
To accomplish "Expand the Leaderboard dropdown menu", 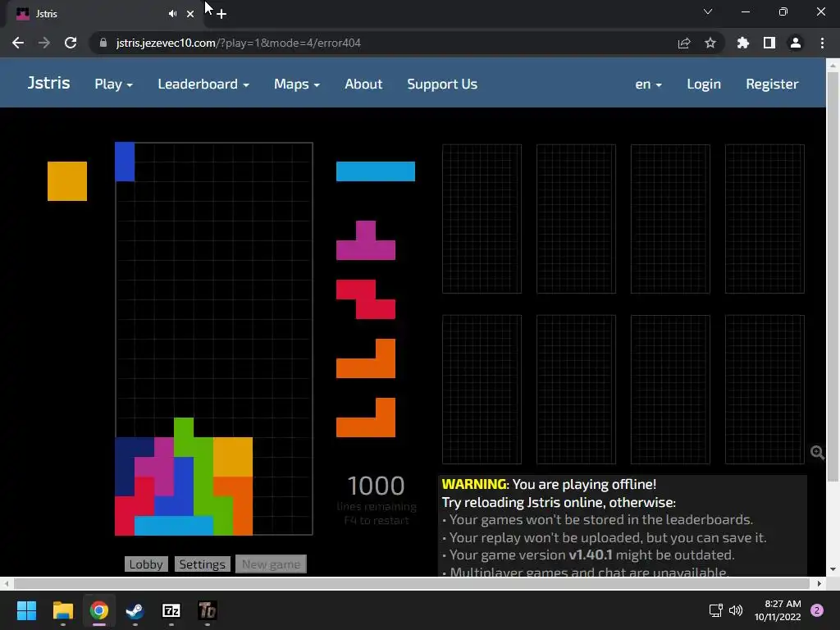I will pos(203,84).
